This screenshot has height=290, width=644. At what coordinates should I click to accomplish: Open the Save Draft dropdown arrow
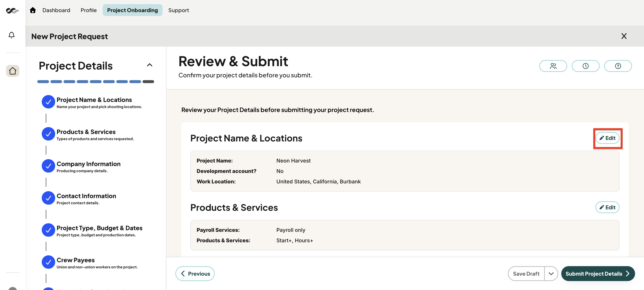pyautogui.click(x=551, y=273)
